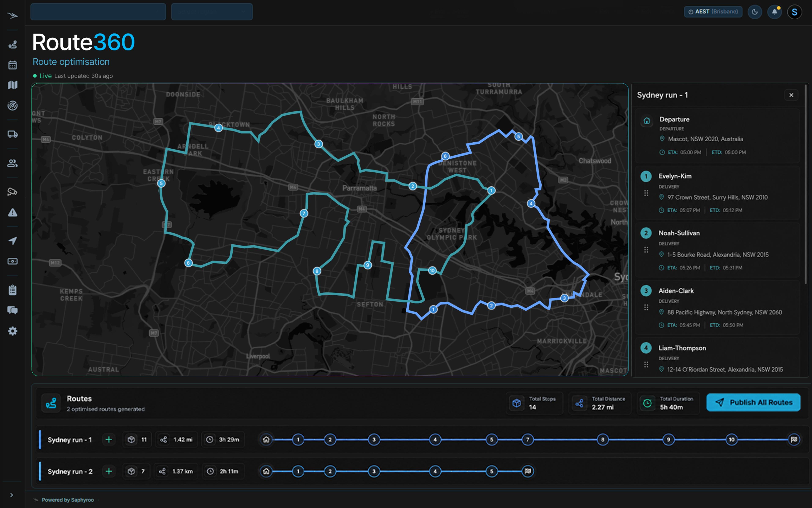Screen dimensions: 812x508
Task: Open the chat messages sidebar icon
Action: (12, 310)
